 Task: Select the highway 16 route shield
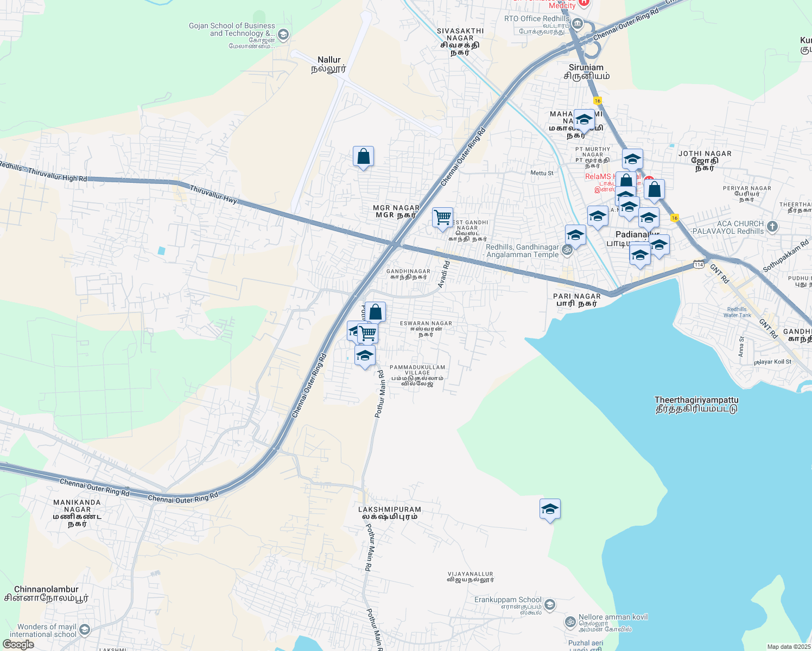coord(598,100)
